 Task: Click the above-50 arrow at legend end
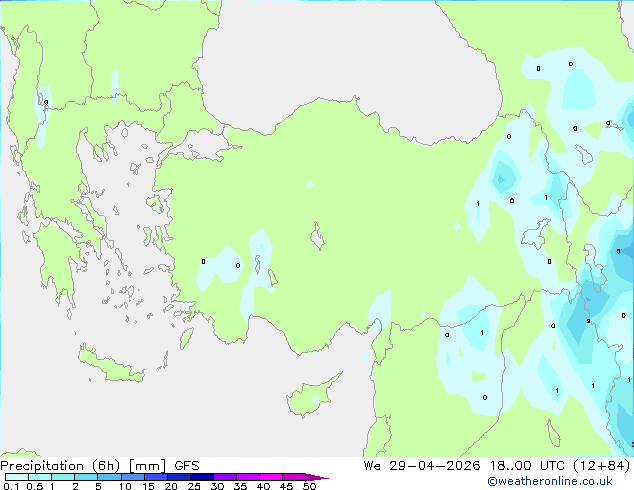point(317,477)
